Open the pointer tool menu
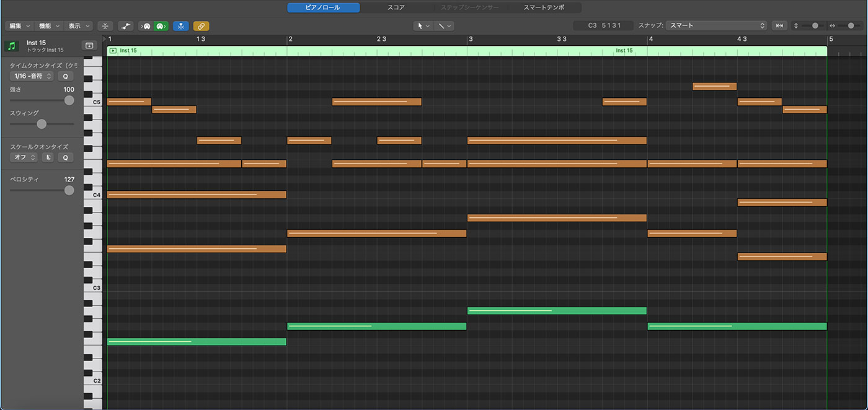868x410 pixels. click(x=423, y=26)
